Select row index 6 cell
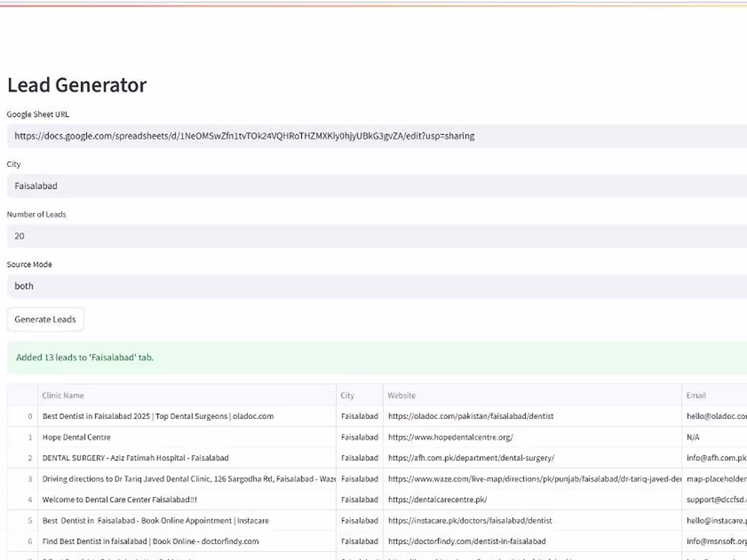The width and height of the screenshot is (747, 560). point(22,542)
